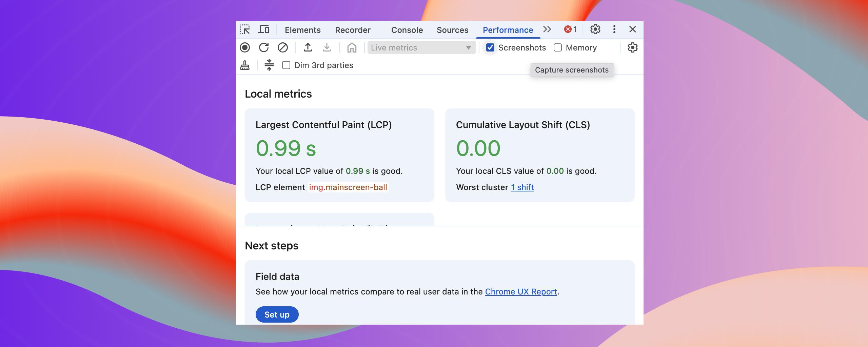
Task: Enable the Memory checkbox
Action: click(x=558, y=48)
